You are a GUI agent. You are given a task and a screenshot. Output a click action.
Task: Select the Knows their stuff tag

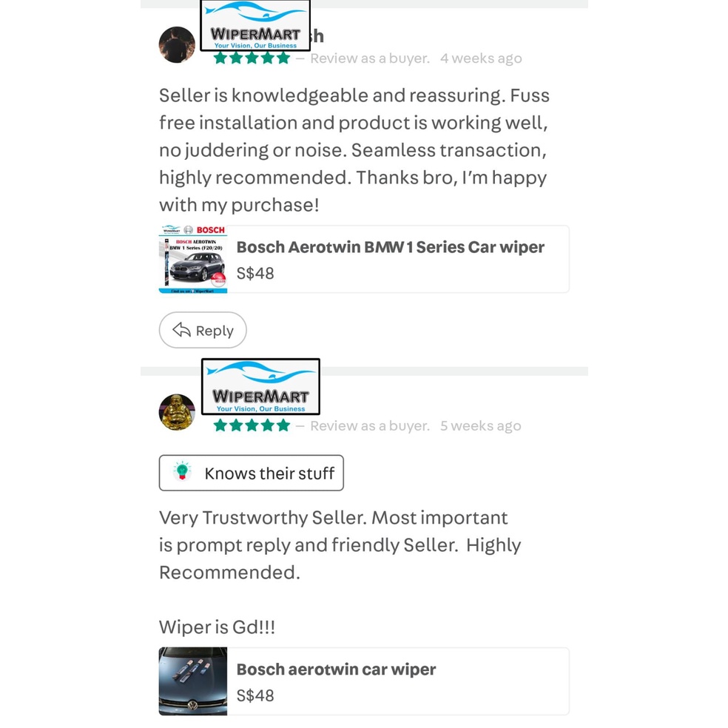pos(252,473)
